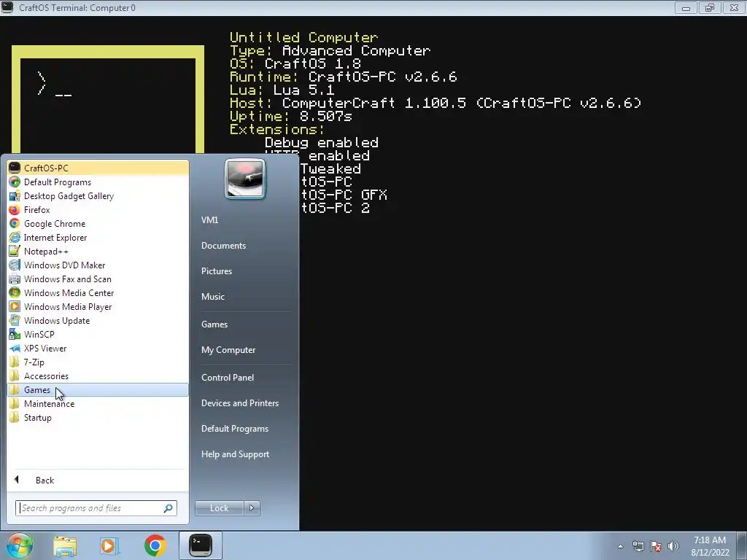
Task: Click the volume speaker tray icon
Action: [x=673, y=546]
